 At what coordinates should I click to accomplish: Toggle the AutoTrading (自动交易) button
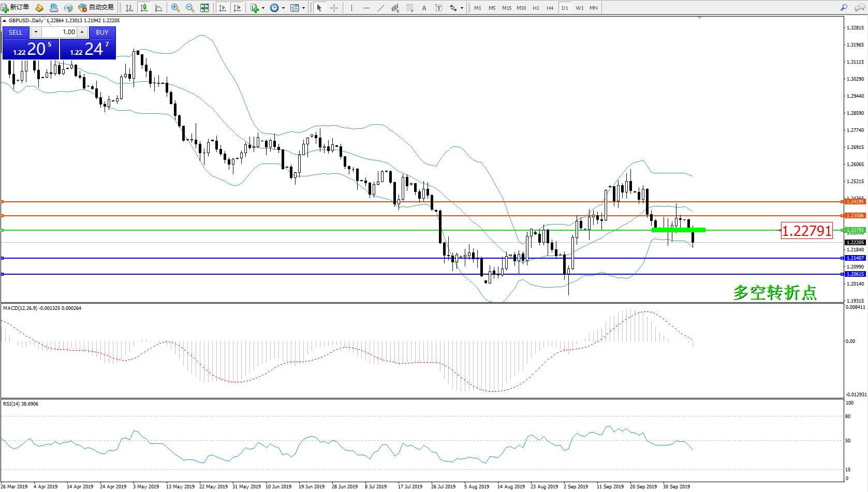tap(96, 8)
